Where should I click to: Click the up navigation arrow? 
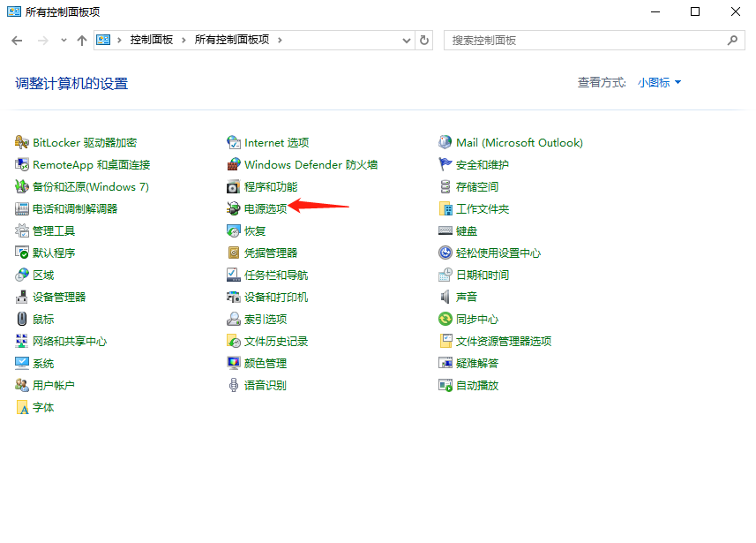tap(82, 39)
